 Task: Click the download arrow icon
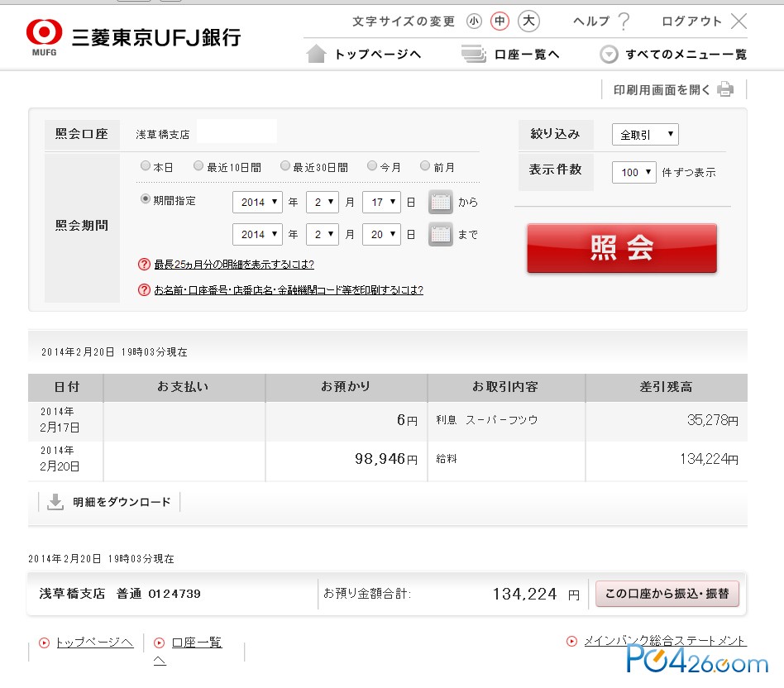coord(55,501)
